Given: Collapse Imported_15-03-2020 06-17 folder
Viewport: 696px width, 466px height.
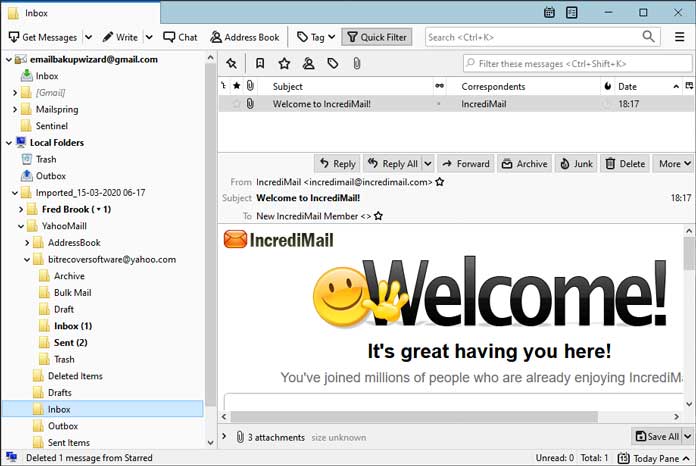Looking at the screenshot, I should (15, 193).
